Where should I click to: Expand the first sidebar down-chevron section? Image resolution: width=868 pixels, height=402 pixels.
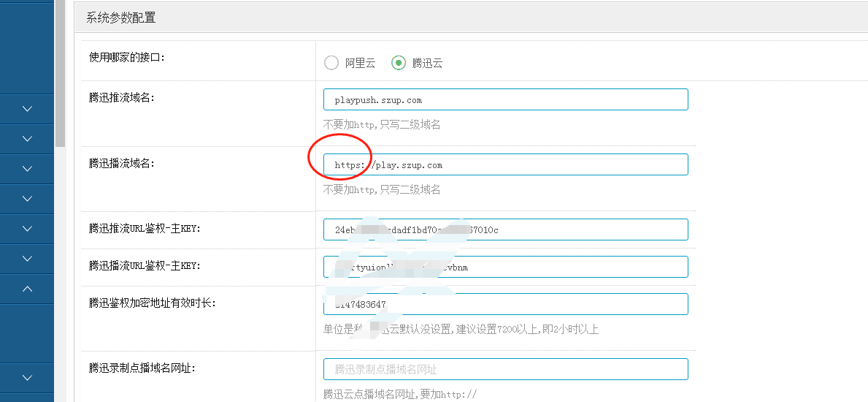tap(27, 109)
